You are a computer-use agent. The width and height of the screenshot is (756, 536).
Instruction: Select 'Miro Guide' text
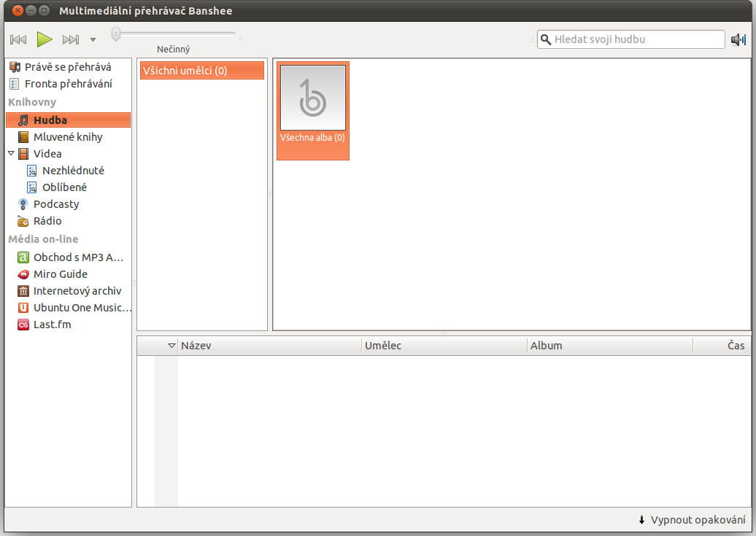[x=61, y=274]
